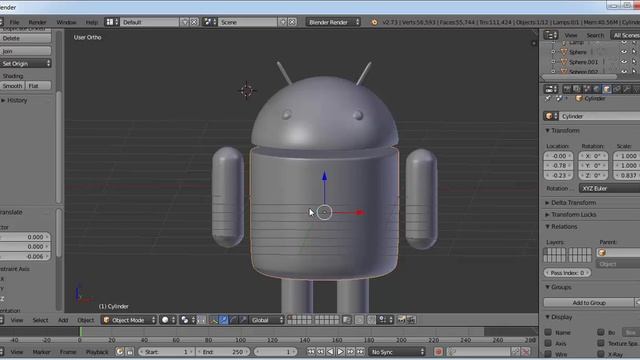Open the outliner Search menu
The height and width of the screenshot is (360, 640).
point(595,35)
